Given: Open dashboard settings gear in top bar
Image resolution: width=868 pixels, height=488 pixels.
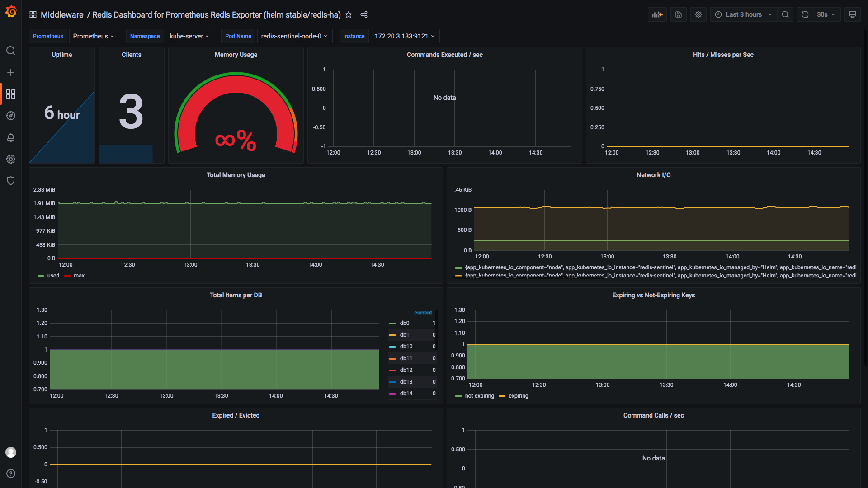Looking at the screenshot, I should [x=698, y=14].
